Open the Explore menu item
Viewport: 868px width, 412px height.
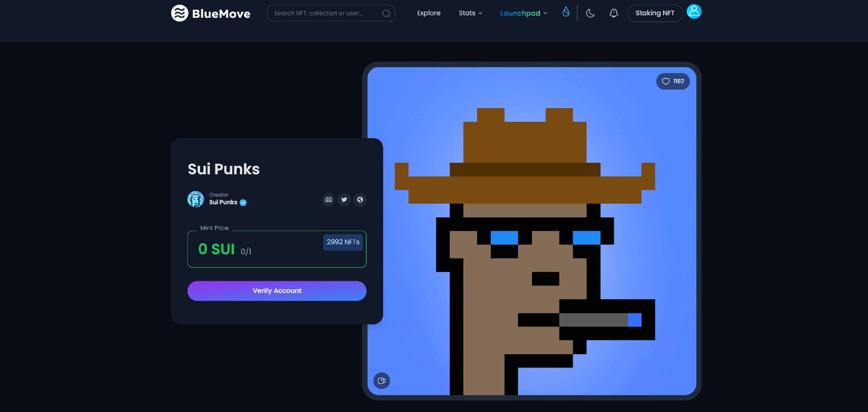click(428, 13)
